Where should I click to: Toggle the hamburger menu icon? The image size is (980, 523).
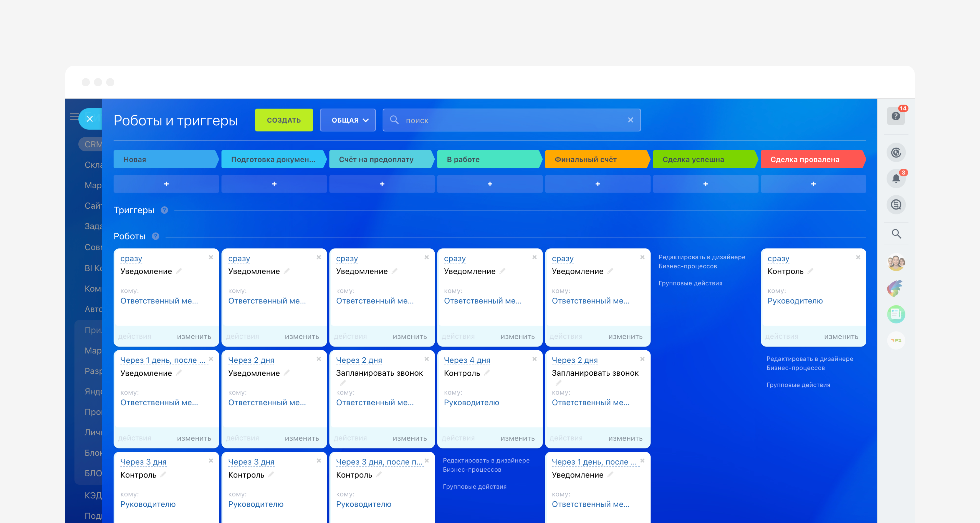coord(74,116)
